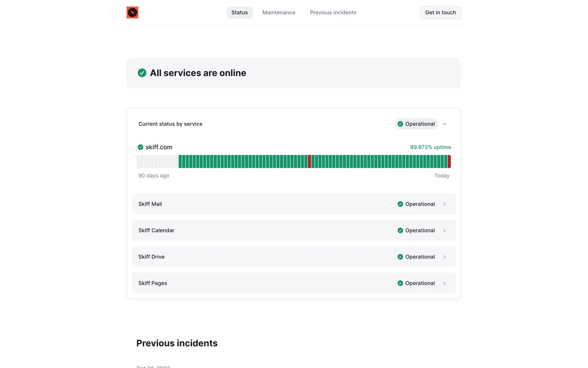Click the 99.973% uptime link

pyautogui.click(x=430, y=147)
